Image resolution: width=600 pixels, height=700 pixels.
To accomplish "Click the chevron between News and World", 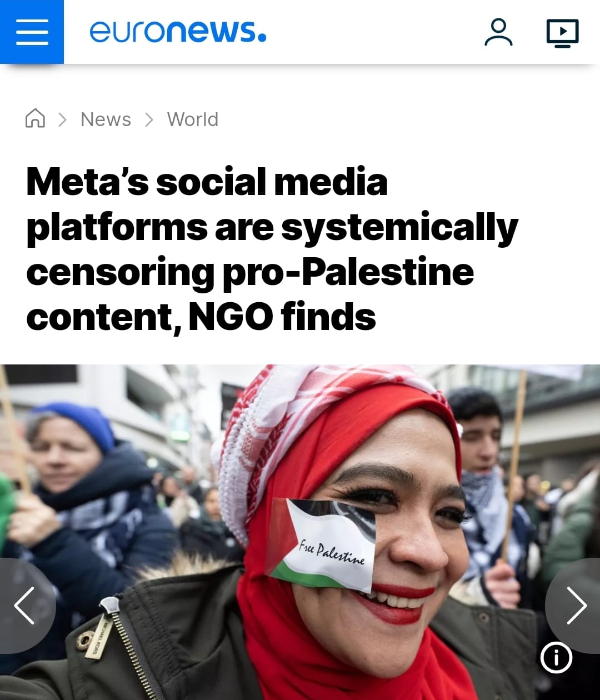I will 149,119.
